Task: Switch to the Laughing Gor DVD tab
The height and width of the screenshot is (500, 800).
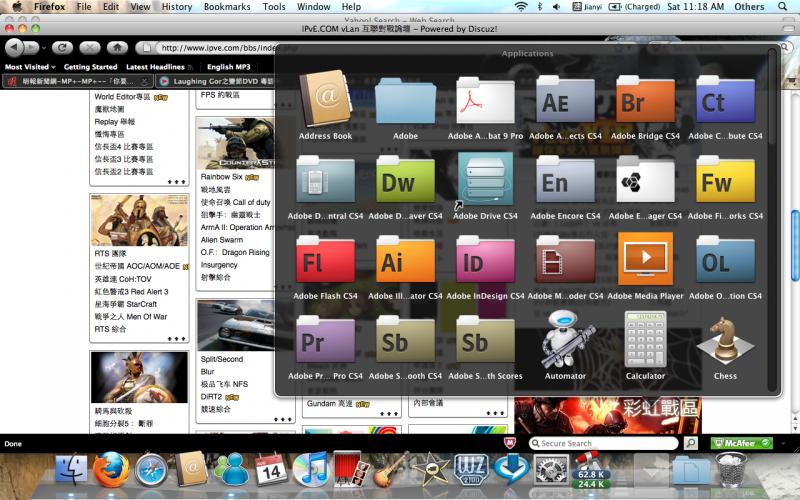Action: coord(216,81)
